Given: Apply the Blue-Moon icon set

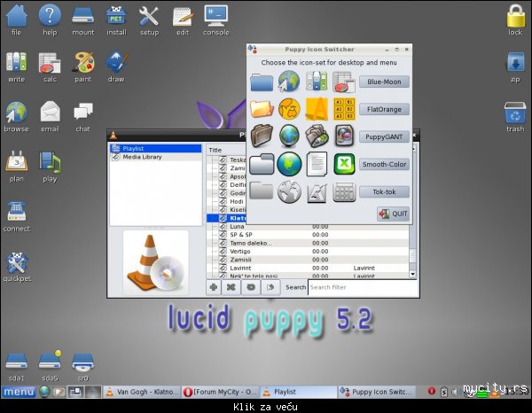Looking at the screenshot, I should pyautogui.click(x=384, y=82).
